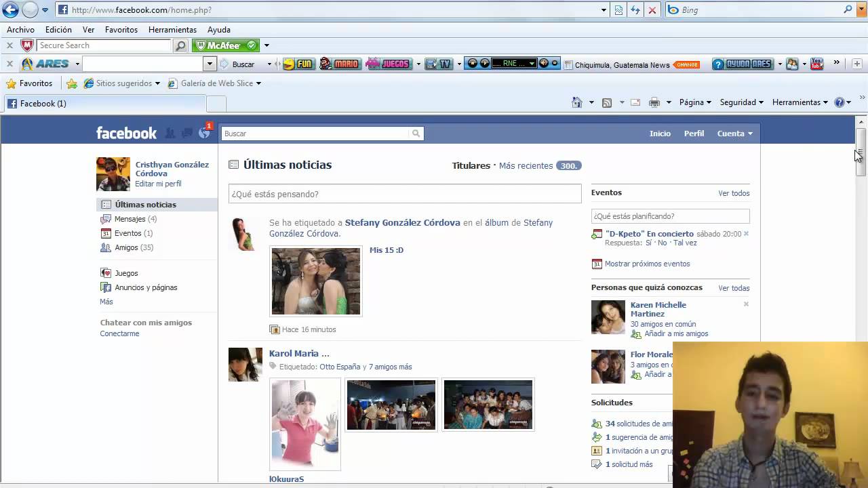The image size is (868, 488).
Task: Click the JUEGOS toolbar icon
Action: pyautogui.click(x=389, y=64)
